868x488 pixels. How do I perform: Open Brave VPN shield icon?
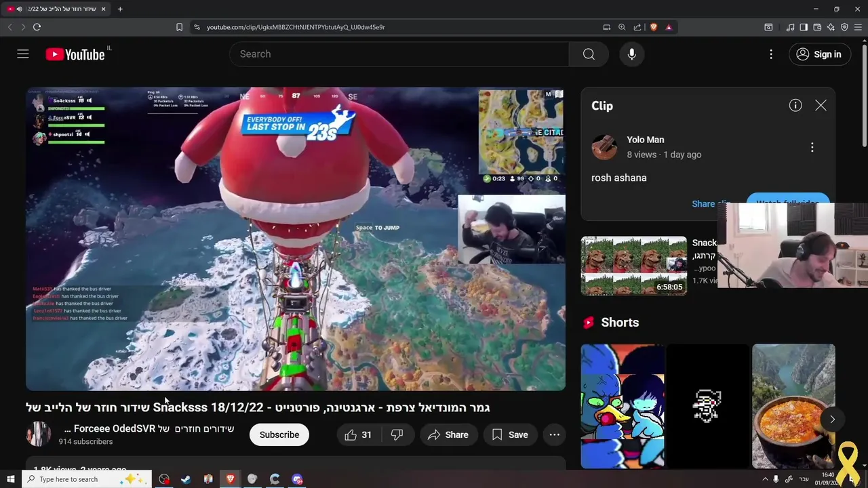[844, 27]
